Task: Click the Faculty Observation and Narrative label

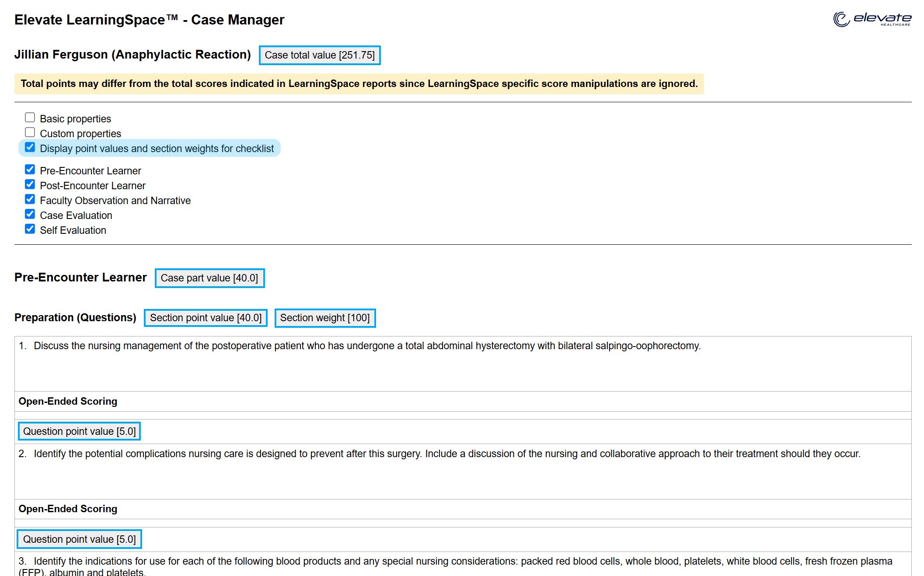Action: [x=115, y=201]
